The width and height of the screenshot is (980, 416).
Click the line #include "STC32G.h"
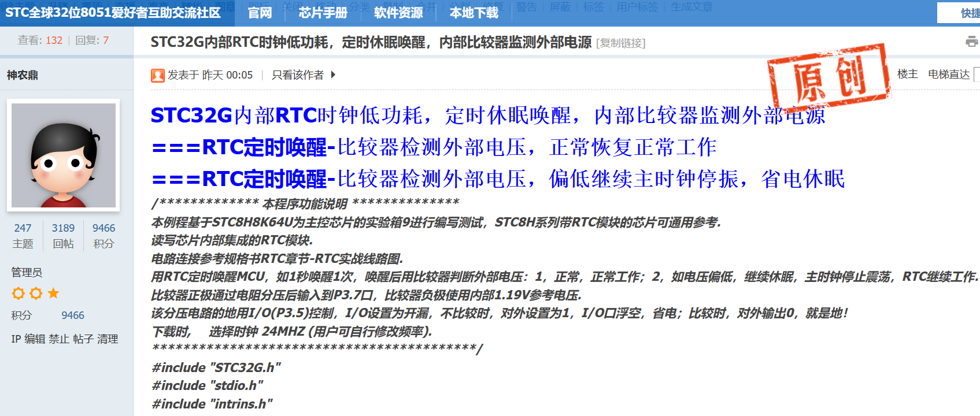coord(217,367)
